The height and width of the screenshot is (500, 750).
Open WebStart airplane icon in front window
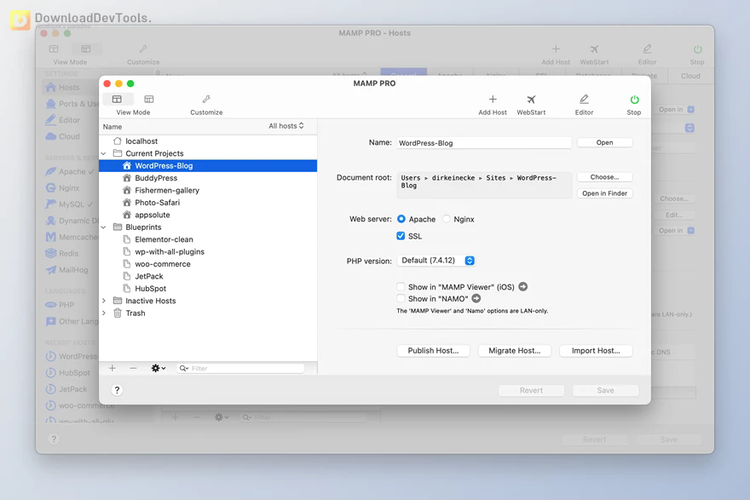531,100
